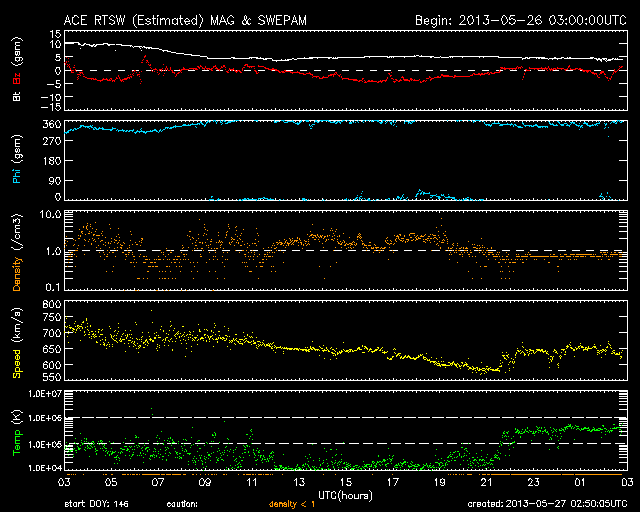Click the 15 hour tick on time axis

point(346,482)
